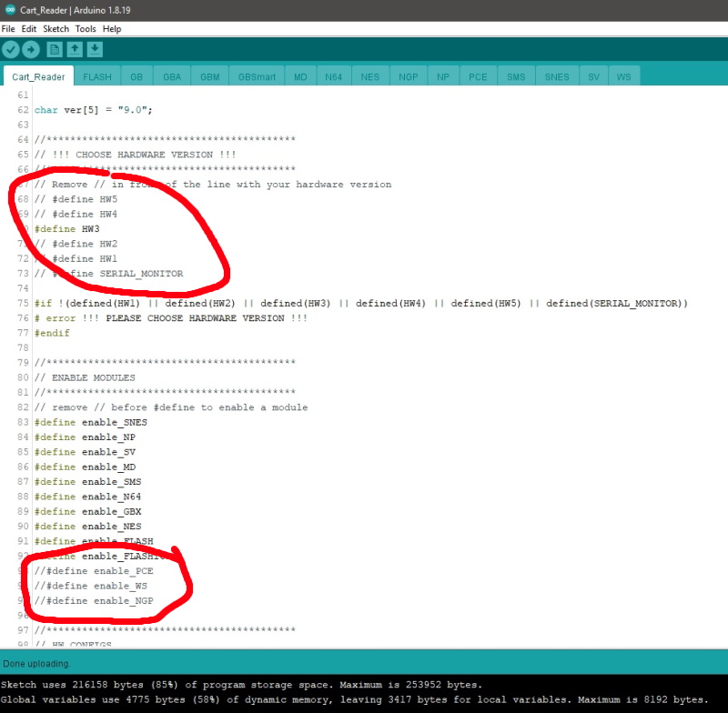Switch to the GB tab

136,76
